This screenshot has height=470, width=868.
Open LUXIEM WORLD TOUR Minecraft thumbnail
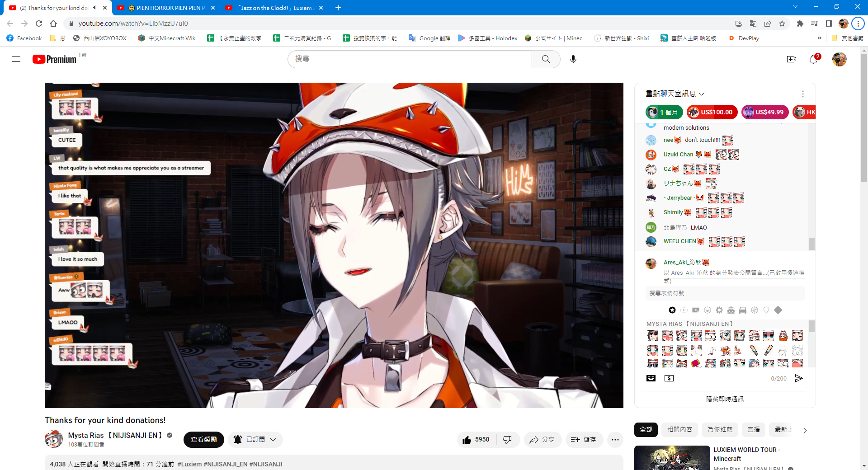point(672,458)
